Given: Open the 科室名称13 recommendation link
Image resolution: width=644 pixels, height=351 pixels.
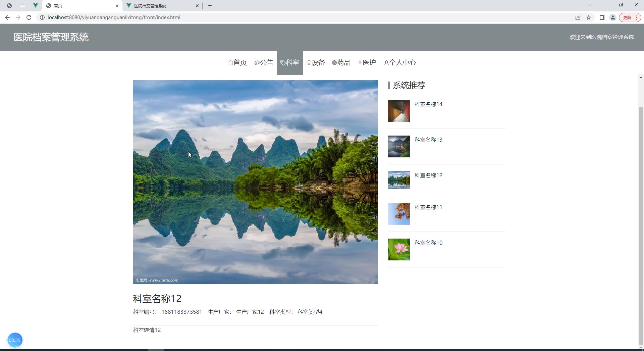Looking at the screenshot, I should (428, 140).
